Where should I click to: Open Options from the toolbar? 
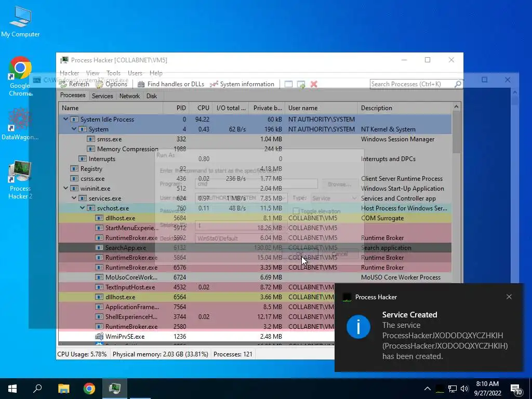(111, 84)
